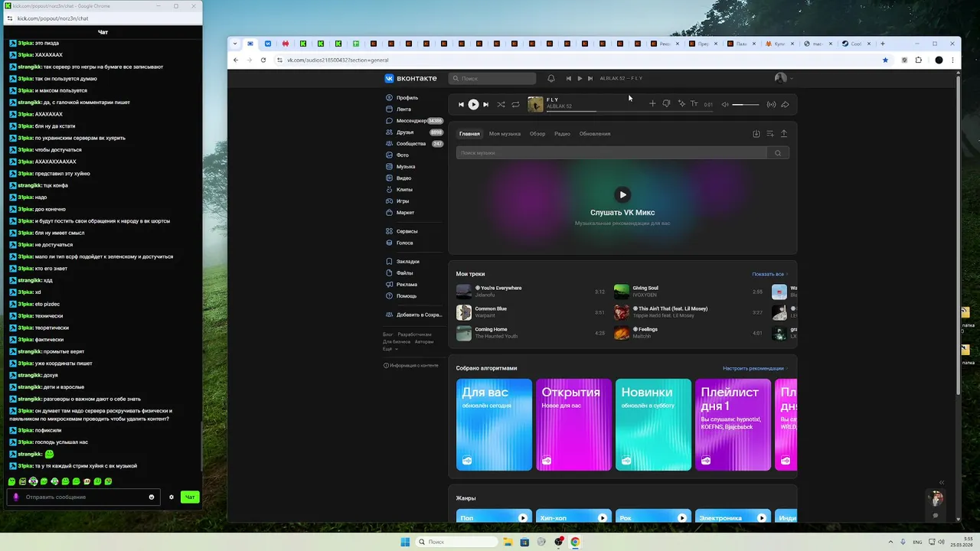The image size is (980, 551).
Task: Focus the VK header Поиск search box
Action: tap(492, 78)
